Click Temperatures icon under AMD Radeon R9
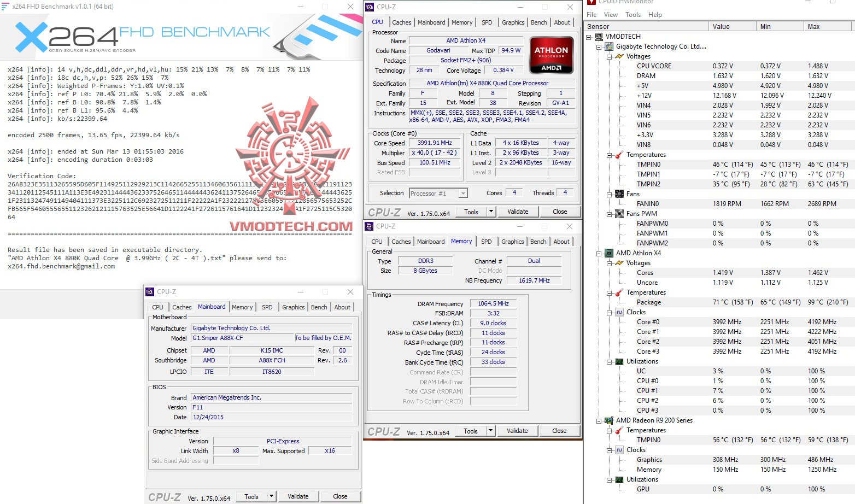 pos(619,430)
